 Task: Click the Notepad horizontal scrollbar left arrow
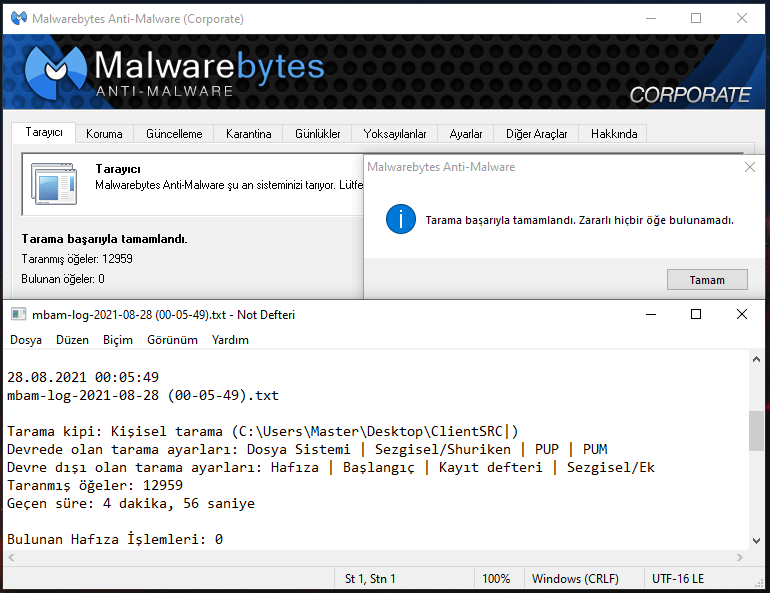(11, 557)
